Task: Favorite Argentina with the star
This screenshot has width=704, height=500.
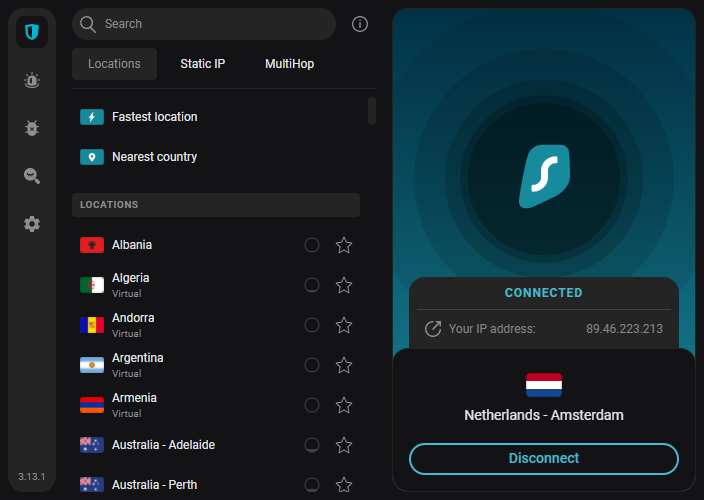Action: 344,365
